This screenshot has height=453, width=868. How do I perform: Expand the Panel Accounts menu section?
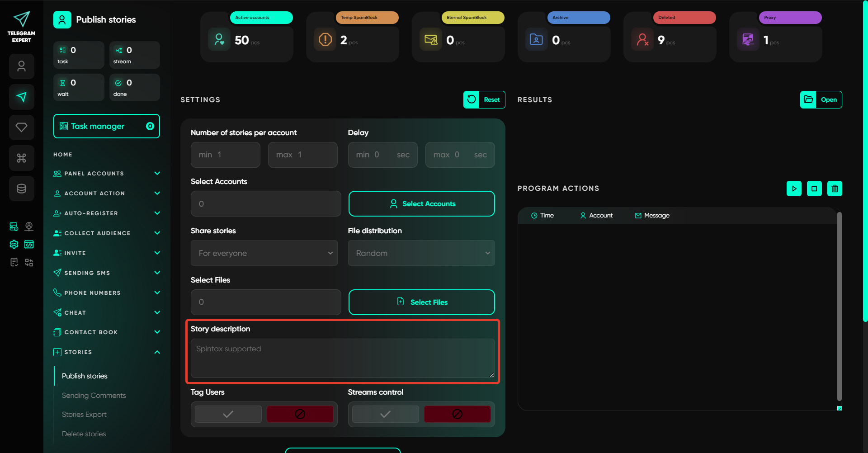[107, 174]
